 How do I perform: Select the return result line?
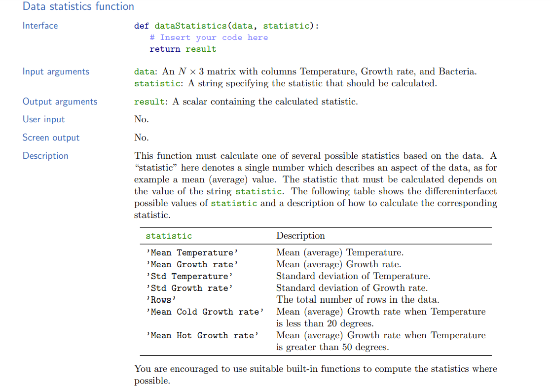click(x=183, y=49)
